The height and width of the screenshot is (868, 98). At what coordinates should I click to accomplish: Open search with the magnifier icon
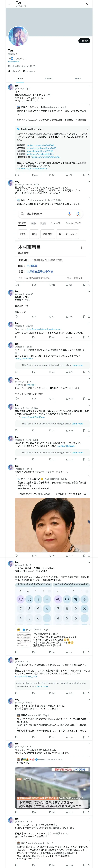click(87, 4)
